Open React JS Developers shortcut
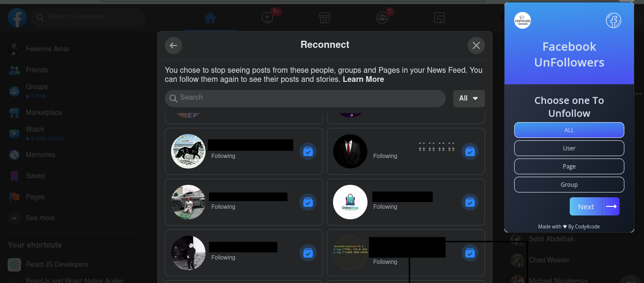 (x=73, y=264)
